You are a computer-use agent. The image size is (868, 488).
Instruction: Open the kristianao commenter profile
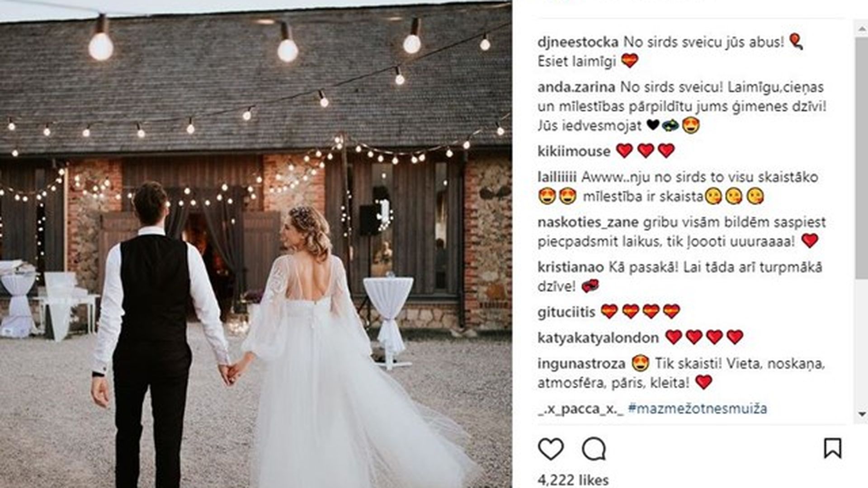click(571, 267)
